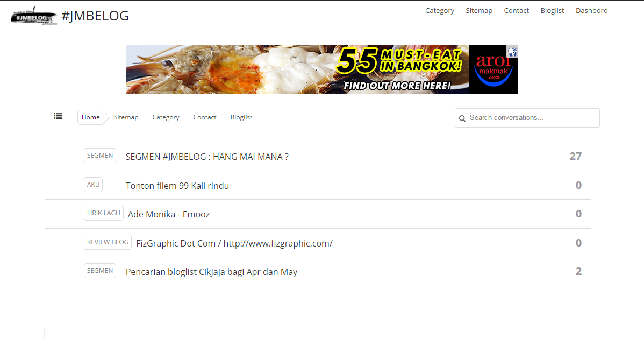Focus the Search conversations field
The width and height of the screenshot is (644, 338).
527,118
